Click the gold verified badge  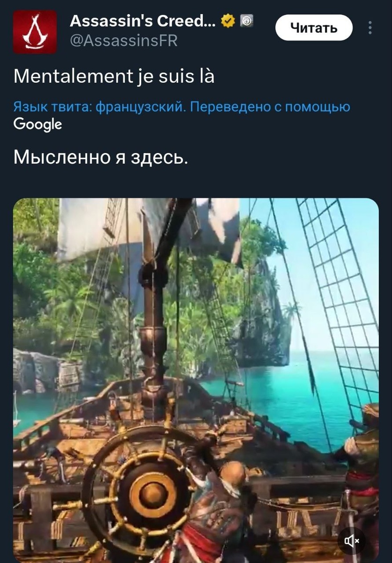(x=228, y=22)
